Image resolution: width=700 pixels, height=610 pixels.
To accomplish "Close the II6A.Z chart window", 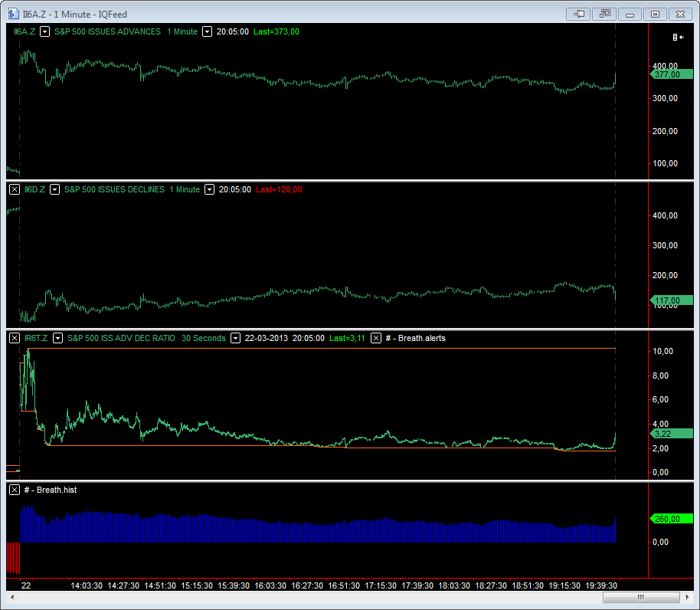I will [680, 15].
